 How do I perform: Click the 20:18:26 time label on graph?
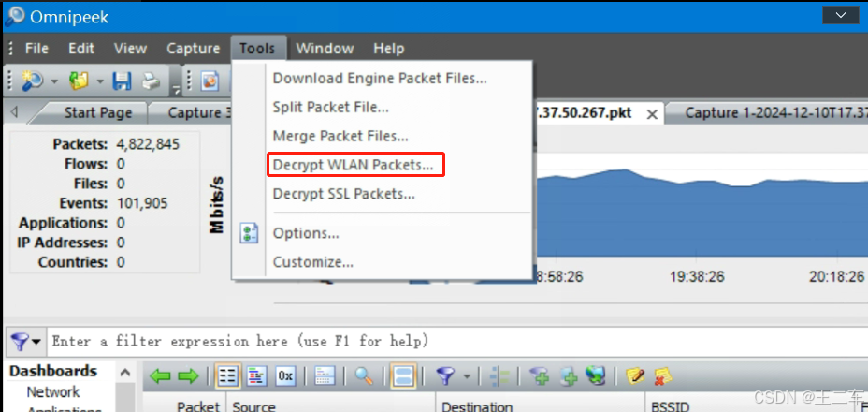click(x=836, y=277)
